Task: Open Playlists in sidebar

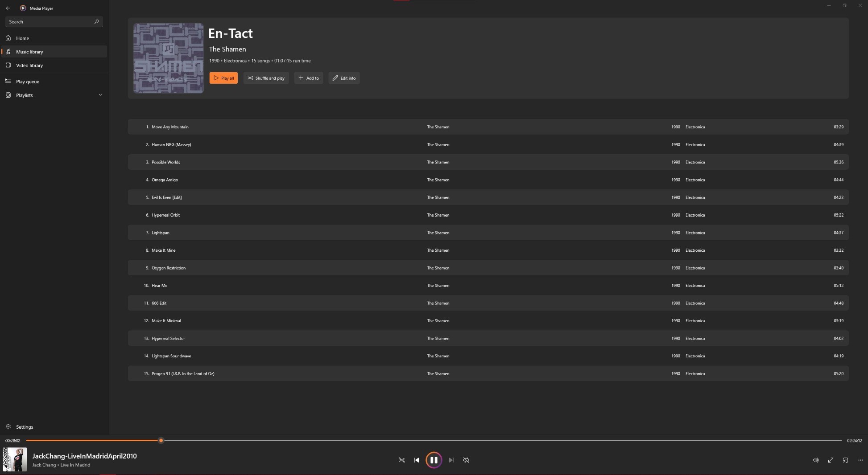Action: click(54, 95)
